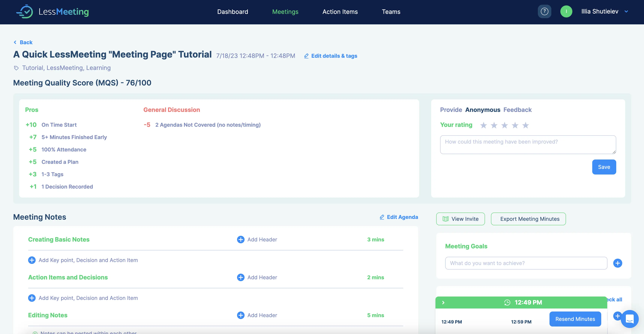Click Add Header plus for Creating Basic Notes
The image size is (644, 334).
(x=240, y=239)
